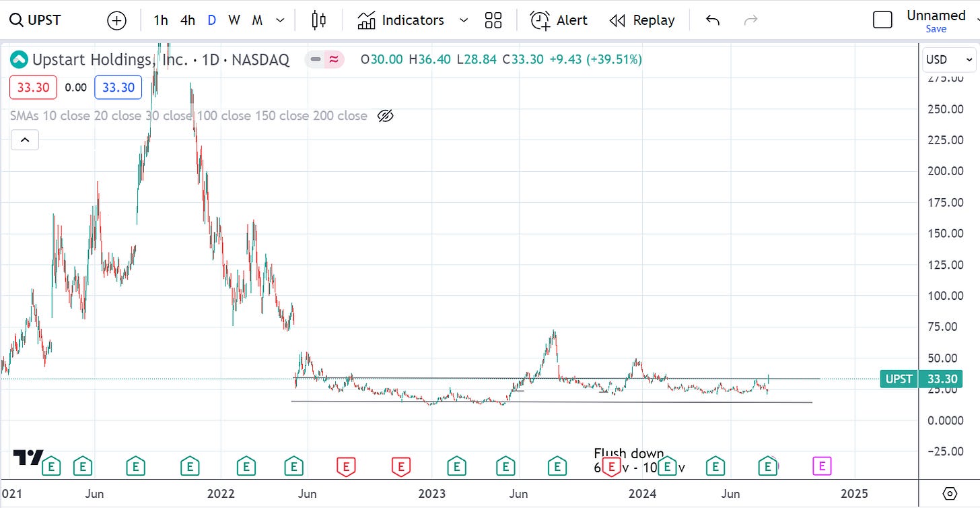Screen dimensions: 980x508
Task: Redo the chart action
Action: [x=750, y=20]
